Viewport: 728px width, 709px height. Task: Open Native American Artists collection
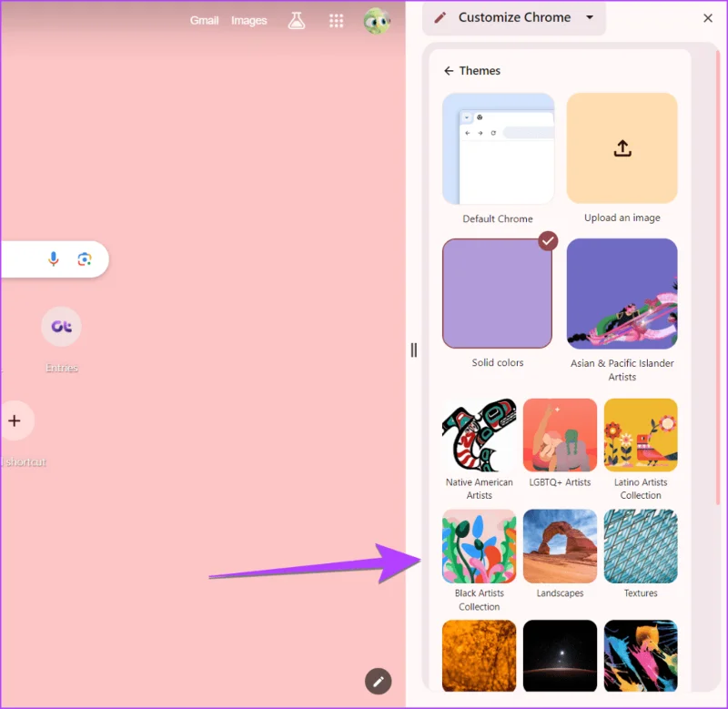point(480,435)
